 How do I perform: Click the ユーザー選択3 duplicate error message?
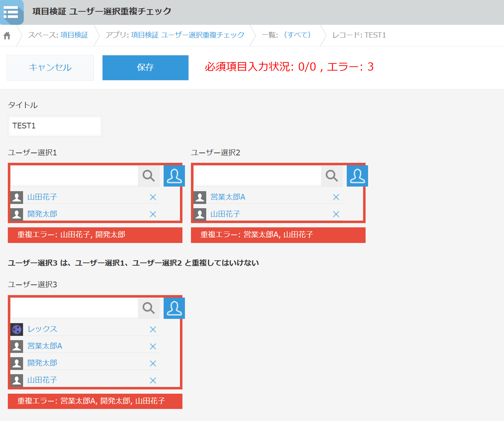[95, 401]
